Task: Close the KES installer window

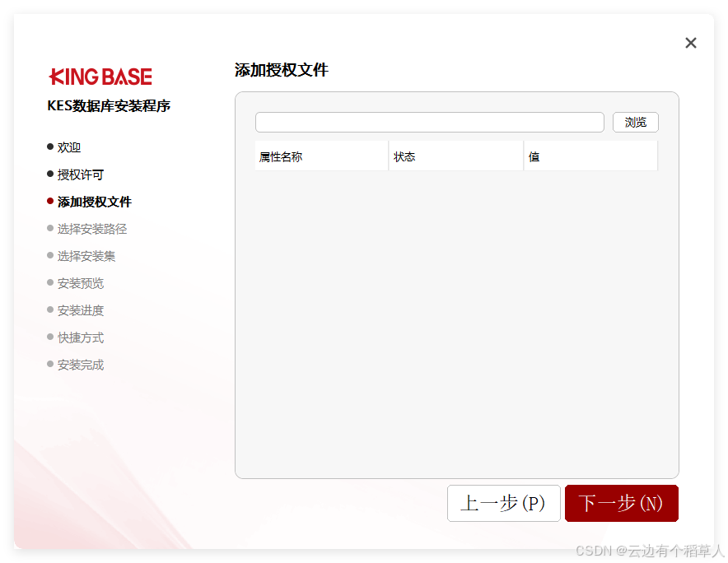Action: click(690, 43)
